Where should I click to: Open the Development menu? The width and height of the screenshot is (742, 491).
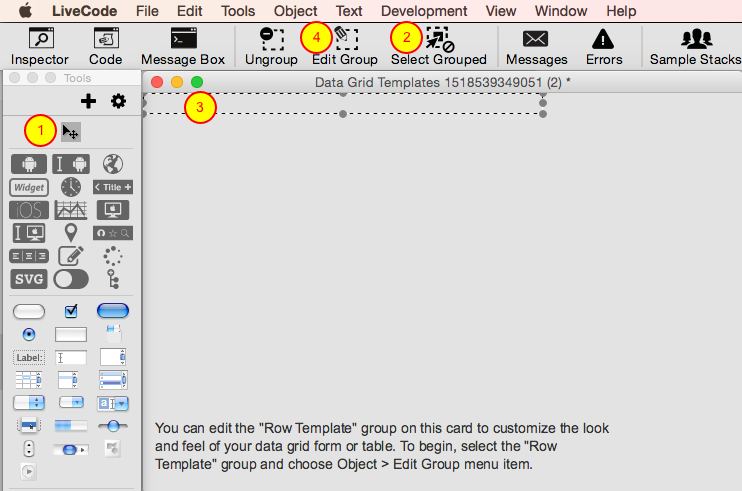pyautogui.click(x=424, y=11)
